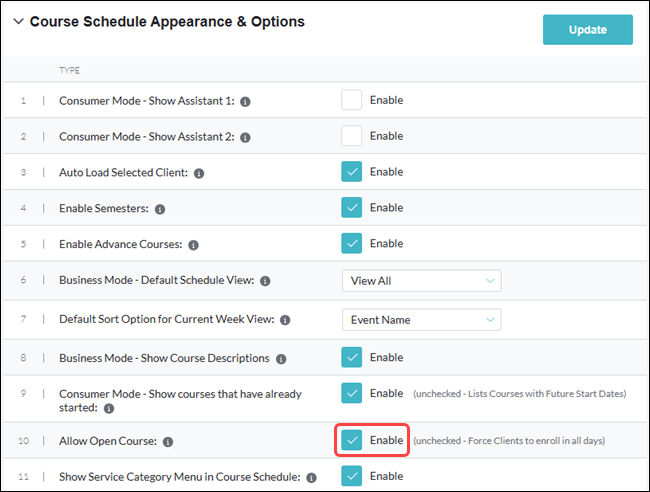Open the Default Schedule View dropdown
Screen dimensions: 650x492
pyautogui.click(x=421, y=281)
